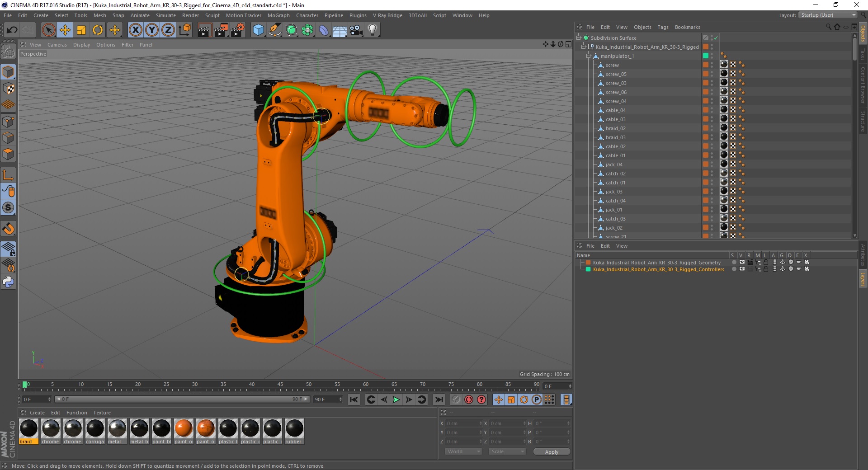Image resolution: width=868 pixels, height=470 pixels.
Task: Click the Undo arrow icon
Action: click(x=12, y=30)
